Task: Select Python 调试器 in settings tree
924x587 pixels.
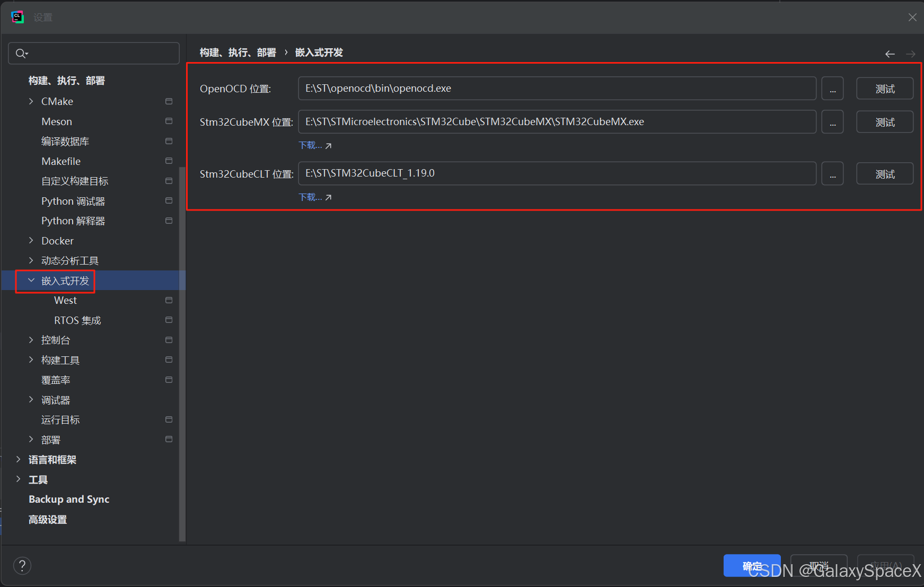Action: coord(73,201)
